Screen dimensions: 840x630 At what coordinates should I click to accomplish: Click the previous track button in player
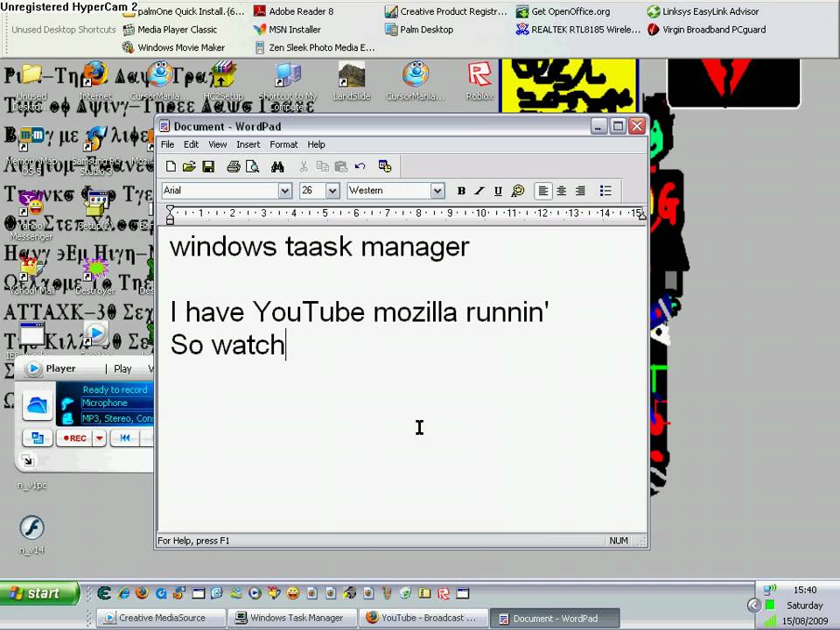[x=125, y=438]
